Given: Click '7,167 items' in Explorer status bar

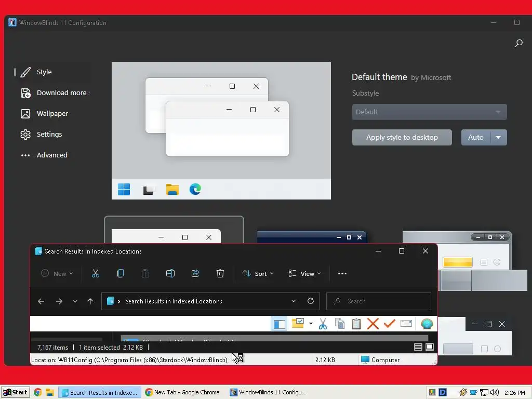Looking at the screenshot, I should click(52, 348).
